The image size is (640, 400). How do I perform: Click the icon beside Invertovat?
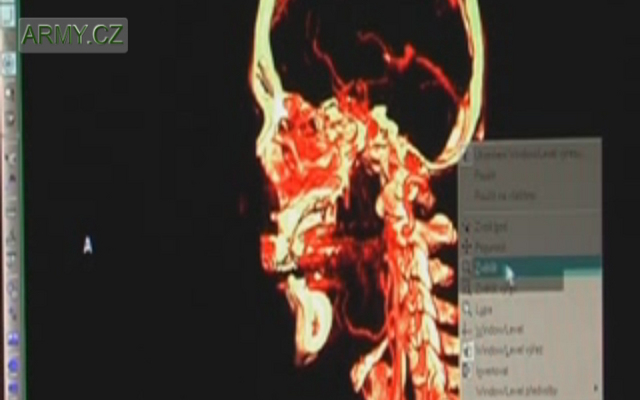467,369
